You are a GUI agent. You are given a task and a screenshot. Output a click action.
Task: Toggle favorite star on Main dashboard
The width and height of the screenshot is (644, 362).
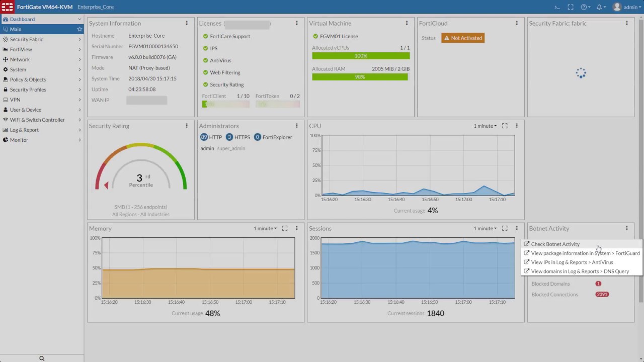[79, 29]
